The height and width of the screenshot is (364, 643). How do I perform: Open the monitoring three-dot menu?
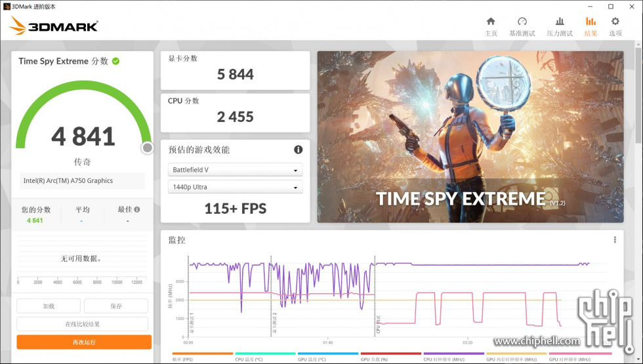pos(615,240)
